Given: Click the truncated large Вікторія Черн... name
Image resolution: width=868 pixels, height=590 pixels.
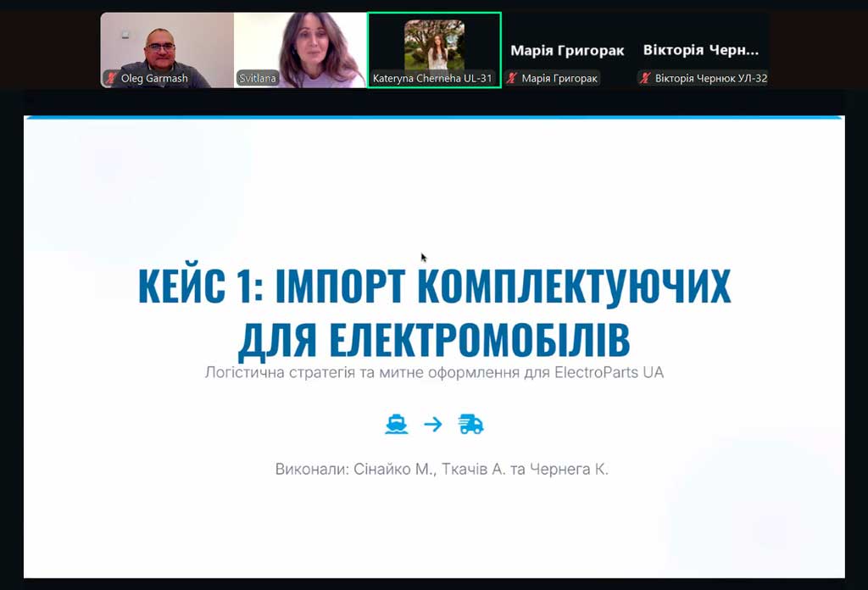Looking at the screenshot, I should point(701,51).
